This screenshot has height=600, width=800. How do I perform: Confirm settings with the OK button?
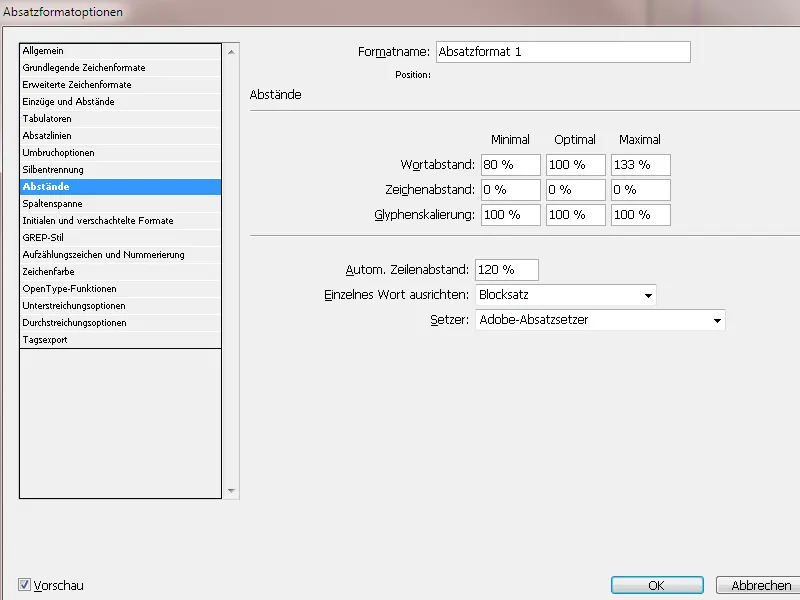click(x=656, y=585)
